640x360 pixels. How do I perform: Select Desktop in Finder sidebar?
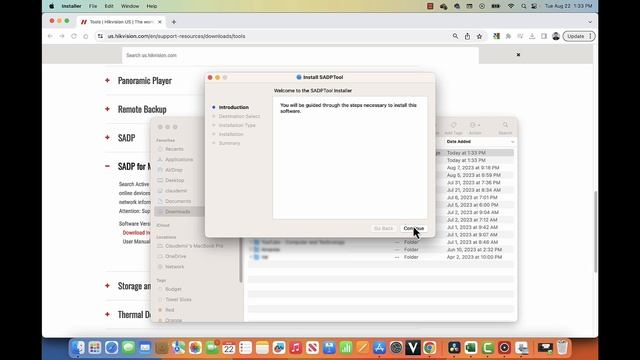(x=175, y=180)
